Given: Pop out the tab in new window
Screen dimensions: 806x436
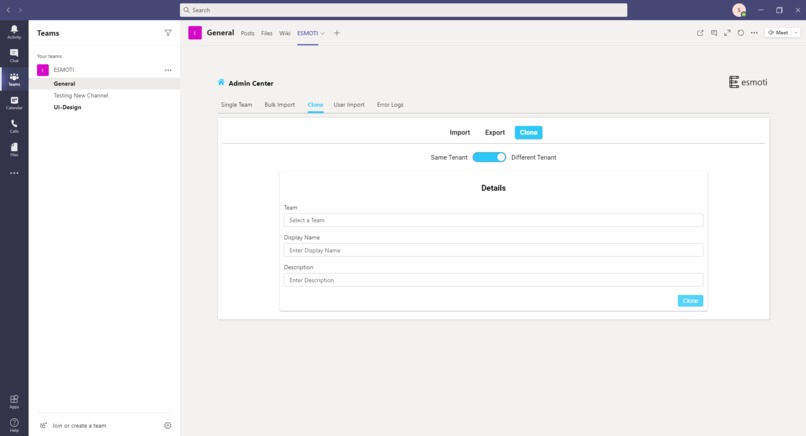Looking at the screenshot, I should (x=700, y=33).
